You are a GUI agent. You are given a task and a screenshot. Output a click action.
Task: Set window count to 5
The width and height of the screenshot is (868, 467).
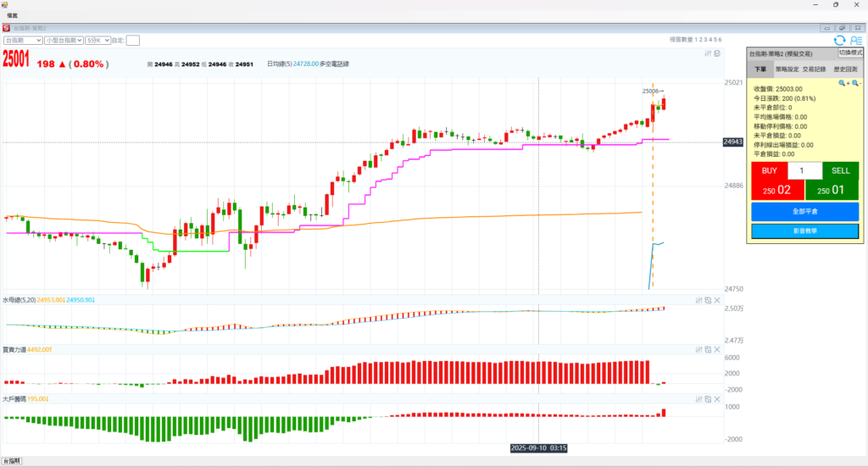[715, 40]
